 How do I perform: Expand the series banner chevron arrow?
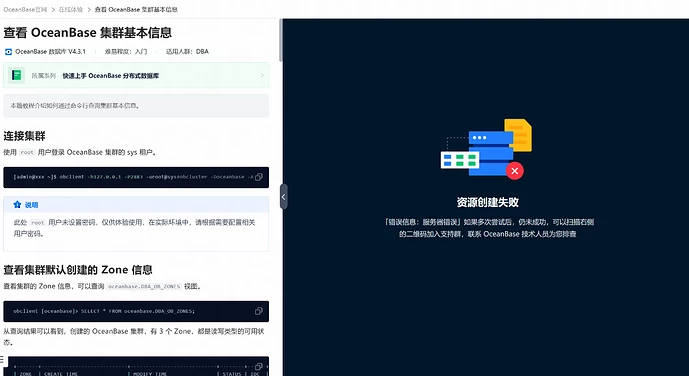262,76
